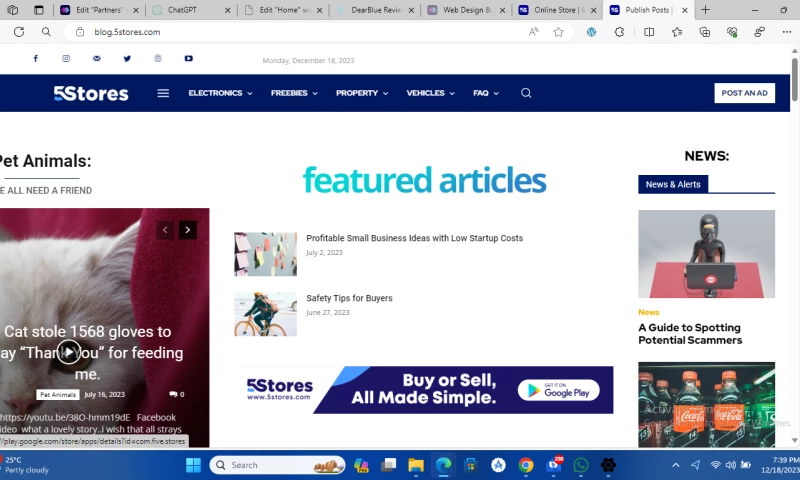Expand the ELECTRONICS menu

click(x=220, y=93)
